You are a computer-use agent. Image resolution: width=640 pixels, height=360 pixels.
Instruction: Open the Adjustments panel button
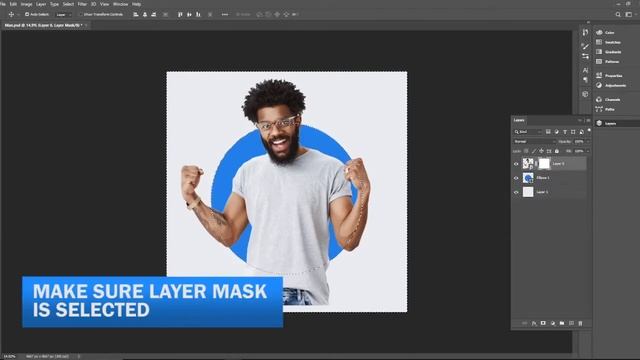click(x=611, y=85)
